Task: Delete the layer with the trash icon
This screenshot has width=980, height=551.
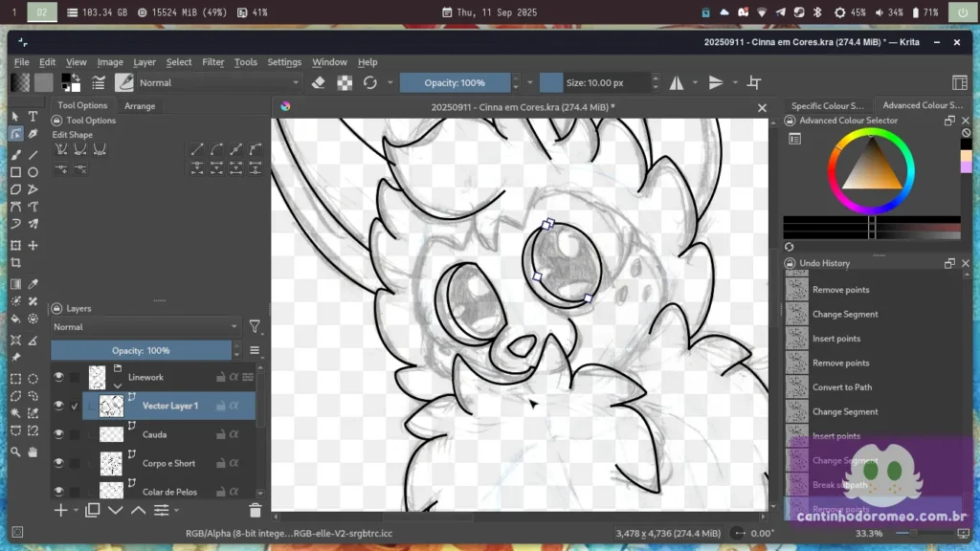Action: [x=255, y=511]
